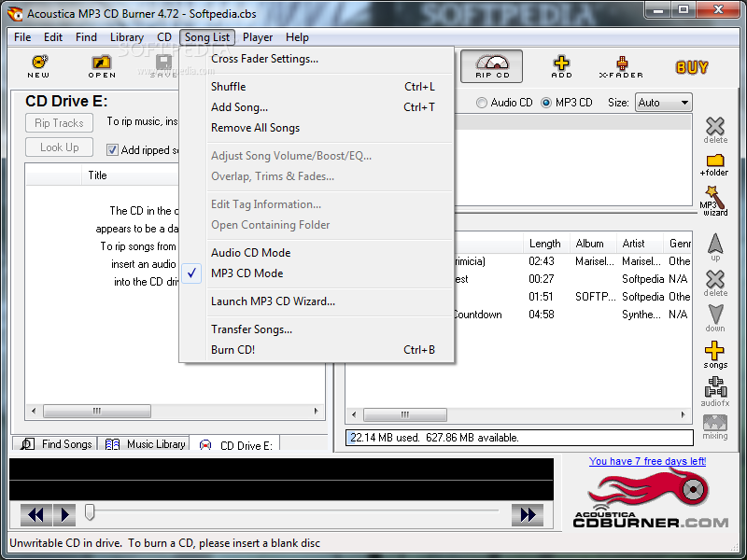Select the MP3 CD radio button
Image resolution: width=747 pixels, height=560 pixels.
point(546,103)
